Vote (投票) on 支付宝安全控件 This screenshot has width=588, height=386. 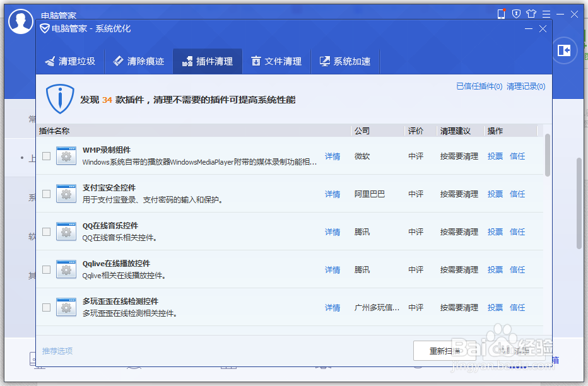495,194
